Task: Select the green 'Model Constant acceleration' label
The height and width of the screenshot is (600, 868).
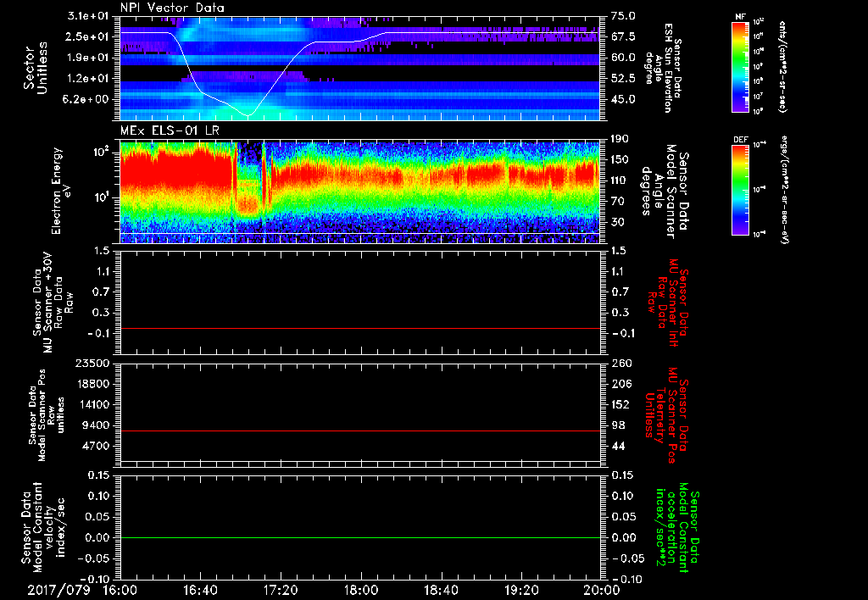Action: click(x=677, y=529)
